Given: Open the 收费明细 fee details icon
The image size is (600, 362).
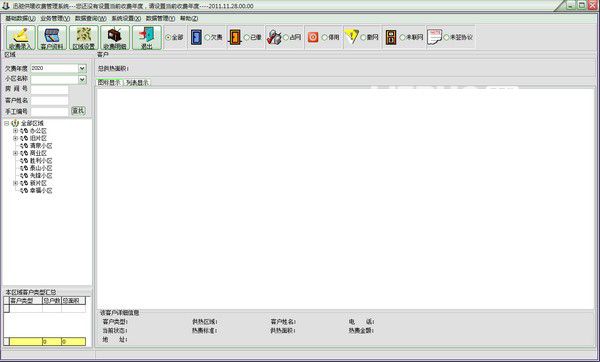Looking at the screenshot, I should (x=115, y=38).
